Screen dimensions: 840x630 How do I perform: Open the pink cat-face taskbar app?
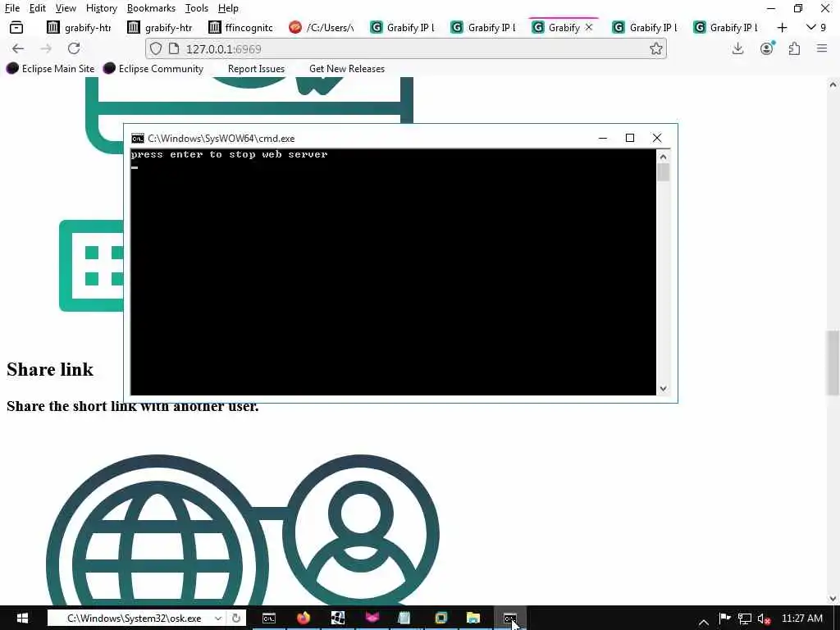tap(372, 618)
